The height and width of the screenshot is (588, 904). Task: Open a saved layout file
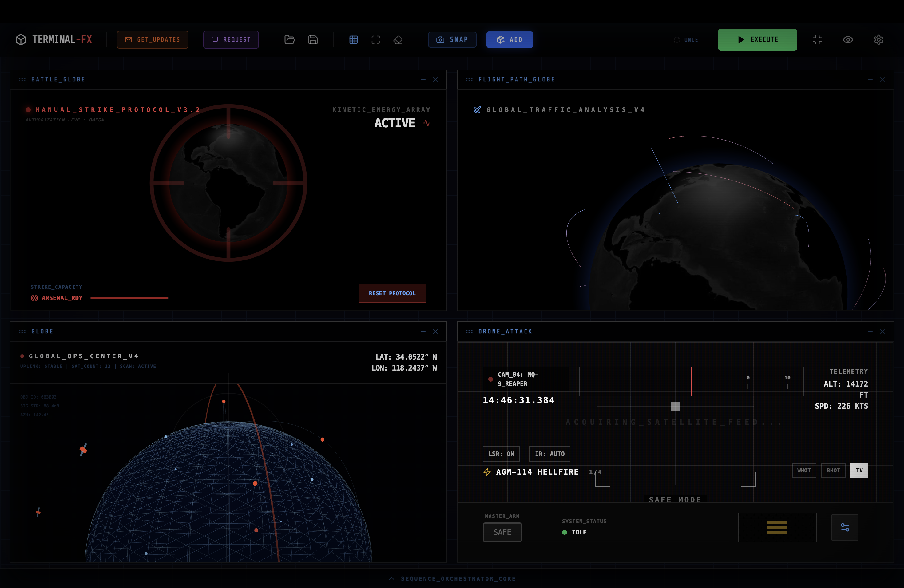point(289,39)
